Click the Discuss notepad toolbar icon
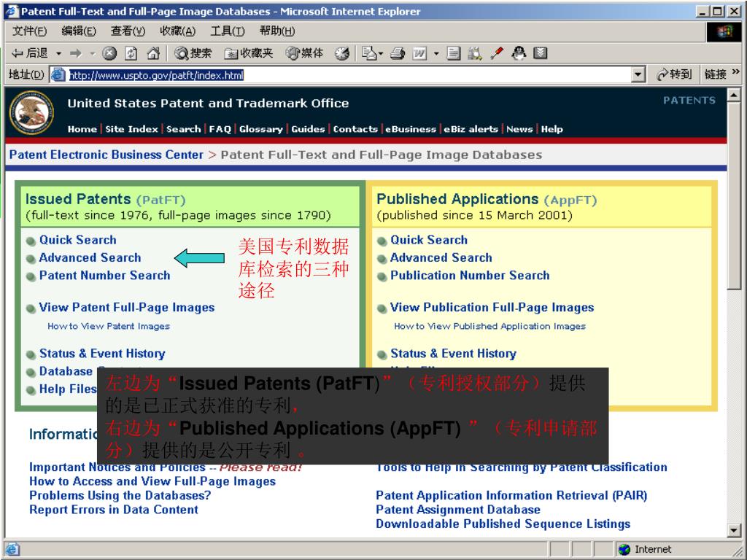This screenshot has width=747, height=560. [453, 52]
